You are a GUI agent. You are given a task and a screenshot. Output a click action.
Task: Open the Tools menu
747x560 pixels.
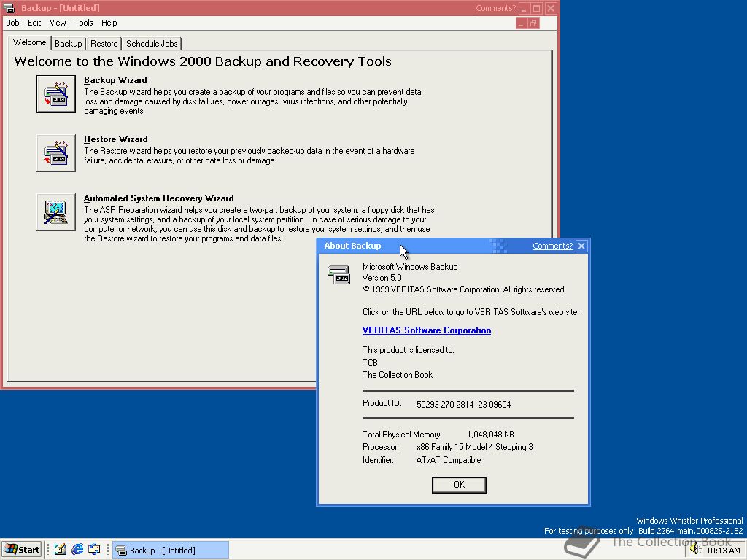tap(83, 23)
